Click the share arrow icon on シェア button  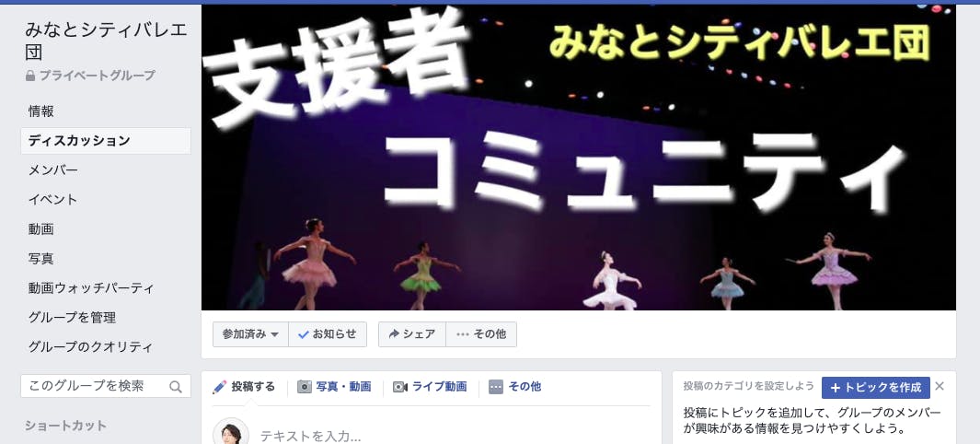(x=393, y=334)
